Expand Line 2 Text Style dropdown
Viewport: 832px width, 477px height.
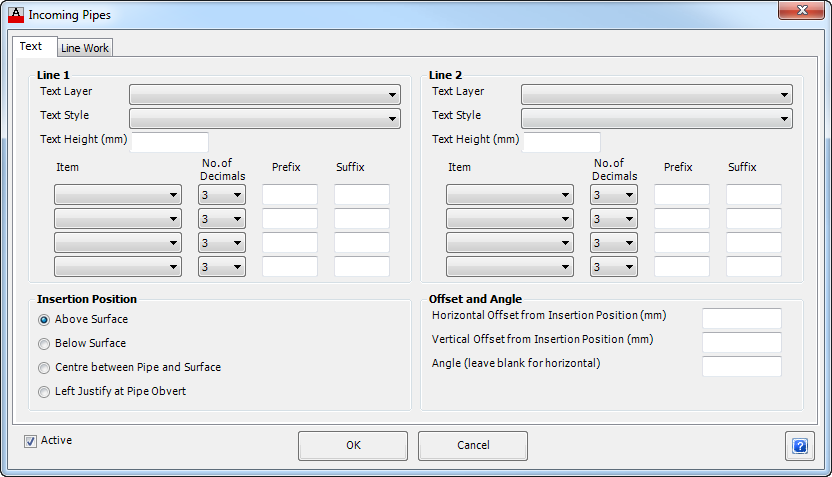tap(657, 118)
